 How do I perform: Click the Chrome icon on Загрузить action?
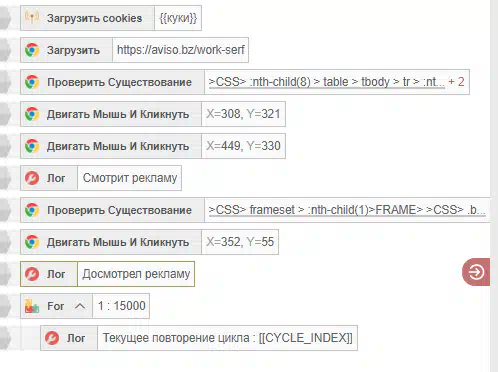tap(32, 50)
